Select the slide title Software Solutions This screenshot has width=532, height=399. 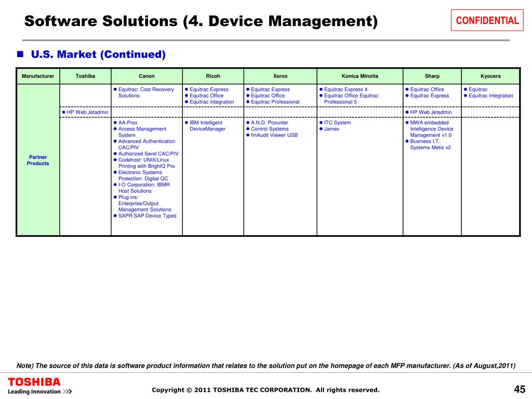201,21
